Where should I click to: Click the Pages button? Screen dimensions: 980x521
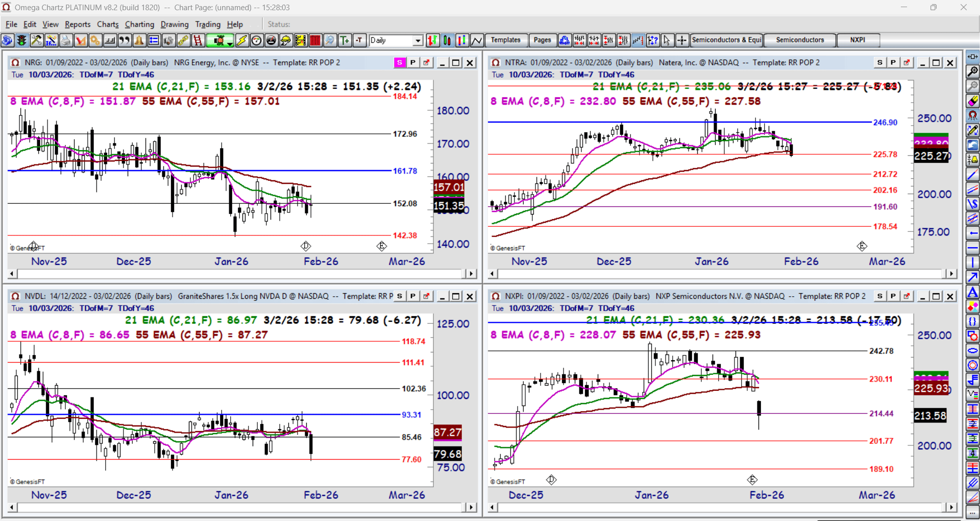pyautogui.click(x=542, y=40)
